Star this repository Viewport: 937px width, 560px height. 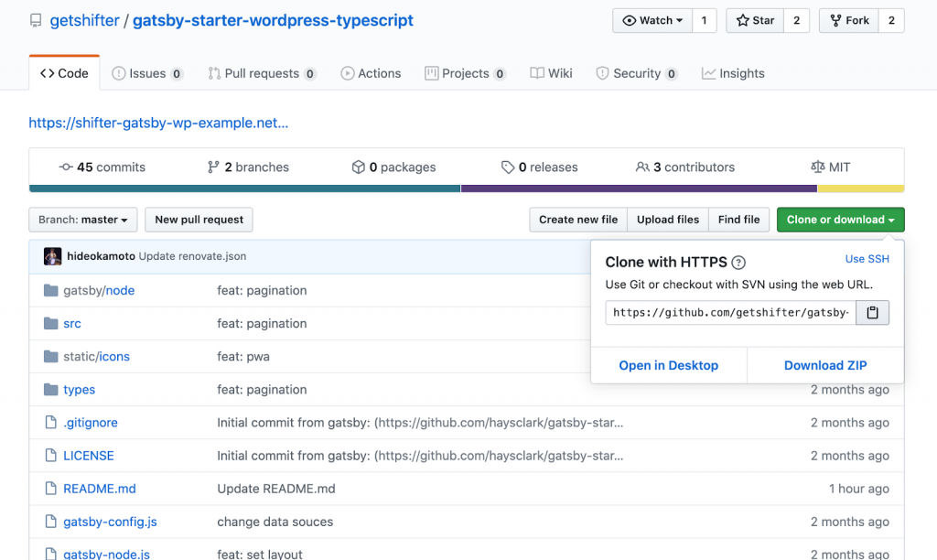click(755, 21)
